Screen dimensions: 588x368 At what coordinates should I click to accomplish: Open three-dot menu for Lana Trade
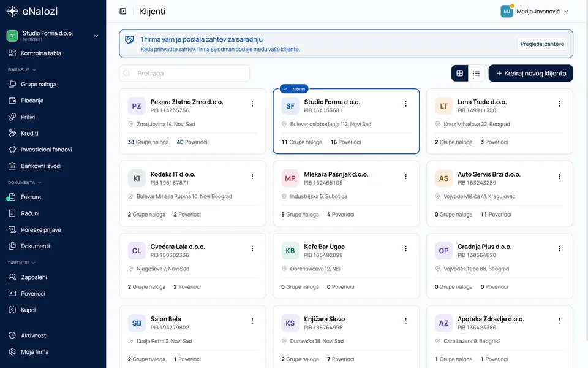(559, 104)
